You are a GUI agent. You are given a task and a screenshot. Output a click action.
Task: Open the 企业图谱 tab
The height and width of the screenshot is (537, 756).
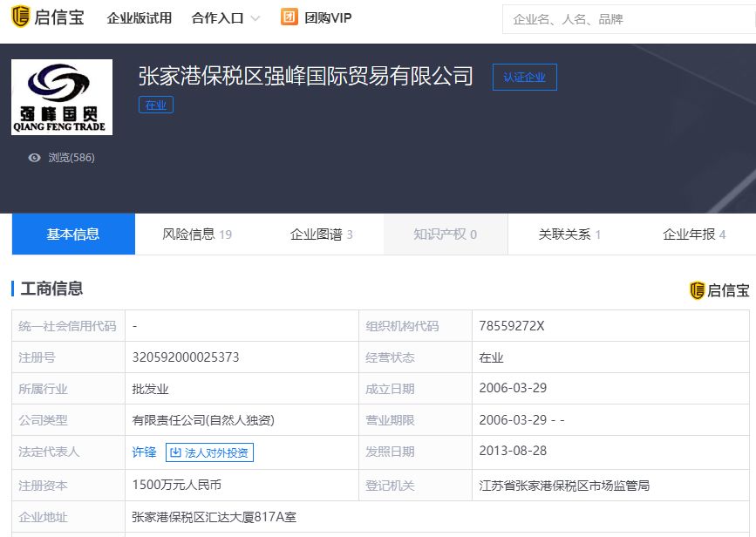coord(315,233)
